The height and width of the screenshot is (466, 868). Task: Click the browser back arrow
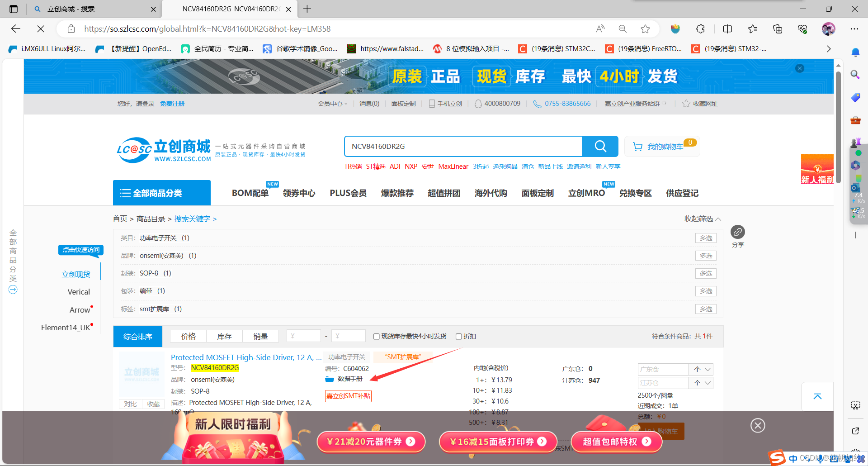(x=16, y=29)
